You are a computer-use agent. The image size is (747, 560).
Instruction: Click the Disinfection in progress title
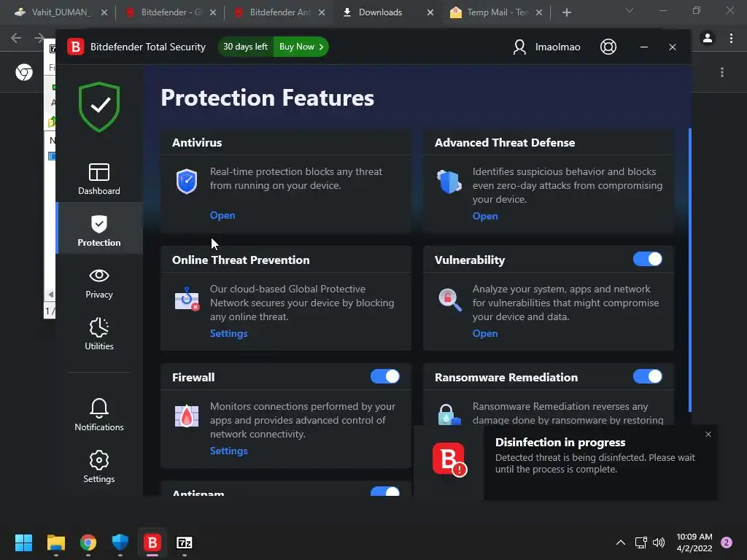(560, 443)
